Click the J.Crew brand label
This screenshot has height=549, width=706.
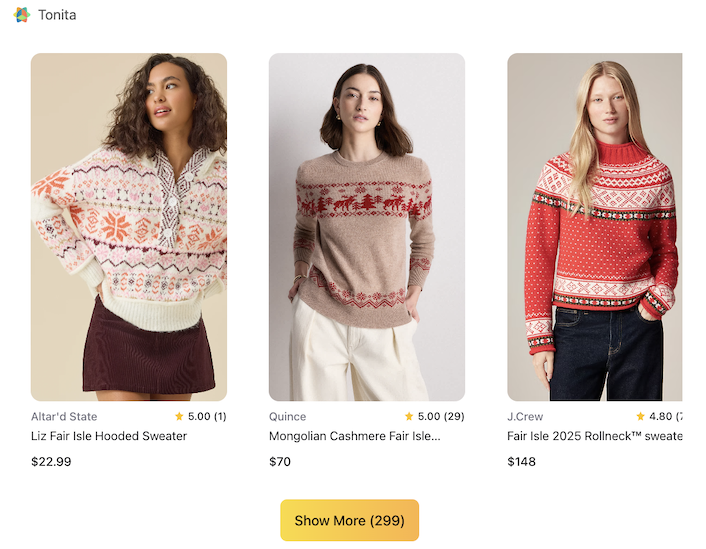[525, 416]
